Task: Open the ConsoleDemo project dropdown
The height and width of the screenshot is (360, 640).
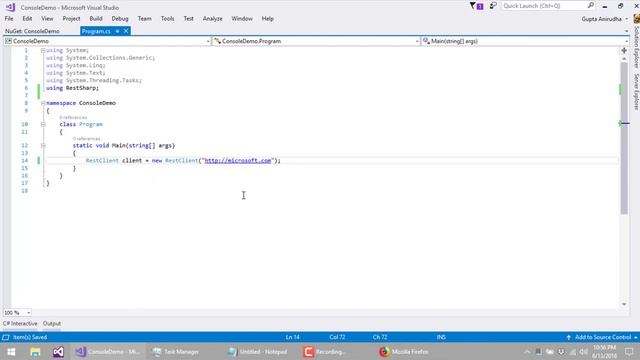Action: point(208,41)
